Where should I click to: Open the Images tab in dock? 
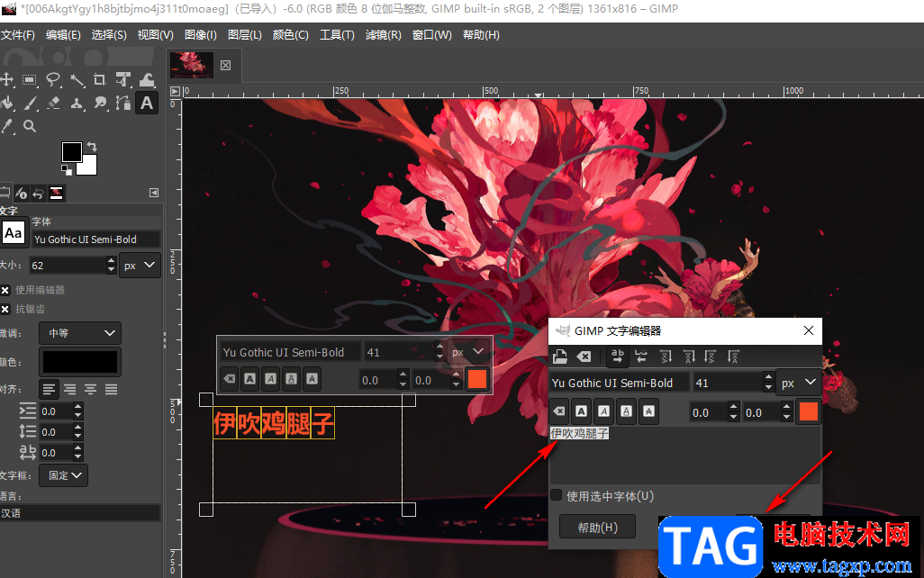click(x=57, y=193)
